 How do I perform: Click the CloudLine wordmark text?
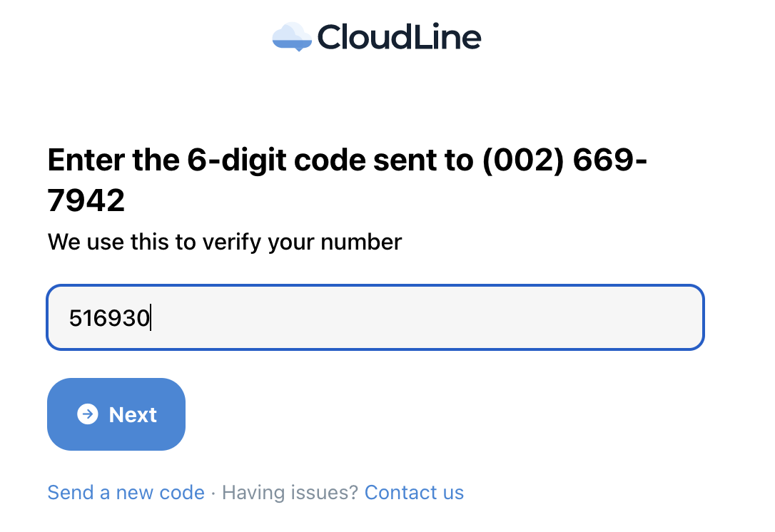tap(399, 37)
